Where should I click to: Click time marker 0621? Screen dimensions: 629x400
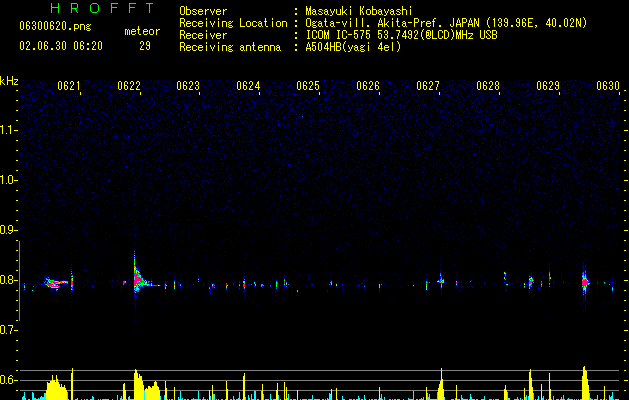pyautogui.click(x=69, y=86)
